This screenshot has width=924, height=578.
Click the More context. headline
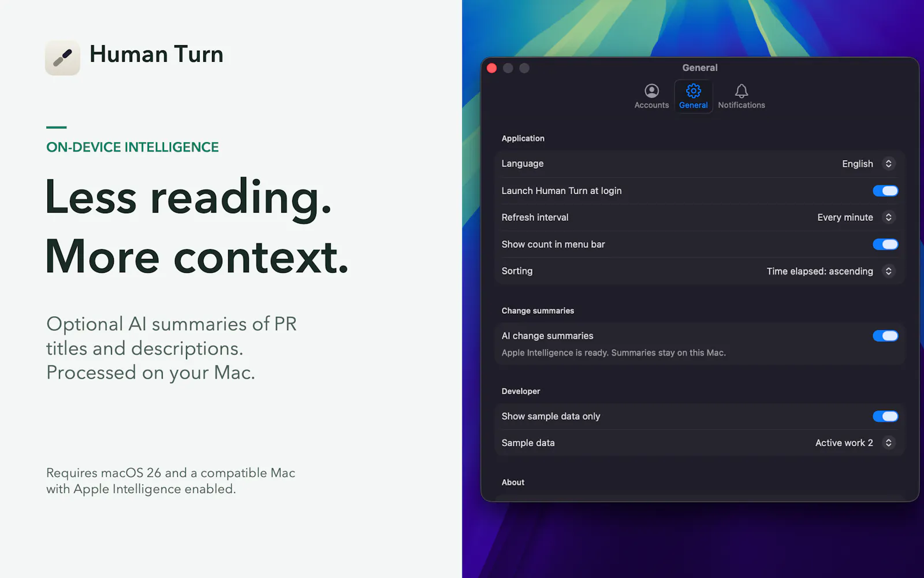(197, 257)
